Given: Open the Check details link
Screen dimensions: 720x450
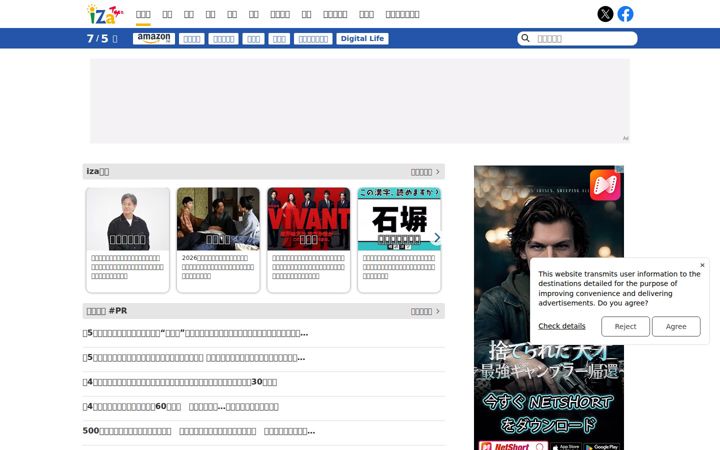Looking at the screenshot, I should (x=562, y=326).
